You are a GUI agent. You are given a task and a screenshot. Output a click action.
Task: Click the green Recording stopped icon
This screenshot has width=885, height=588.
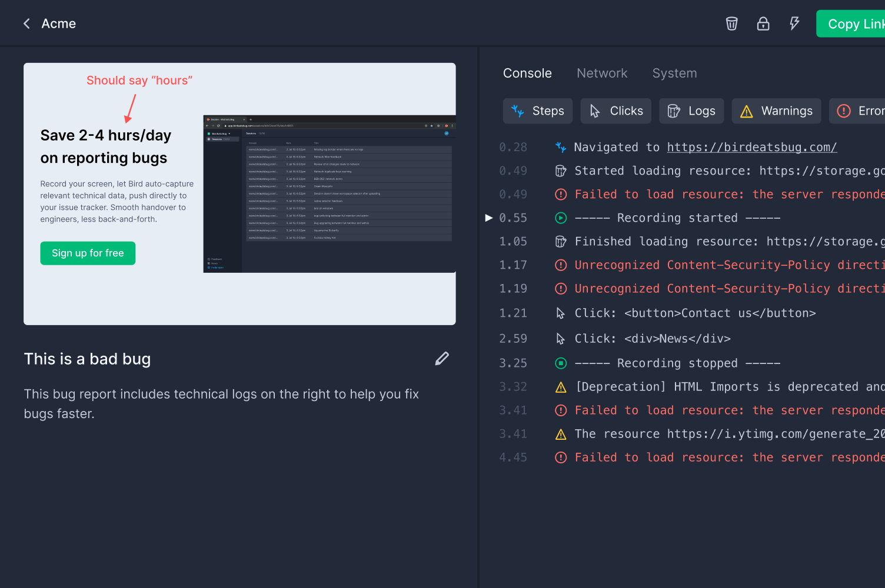561,363
